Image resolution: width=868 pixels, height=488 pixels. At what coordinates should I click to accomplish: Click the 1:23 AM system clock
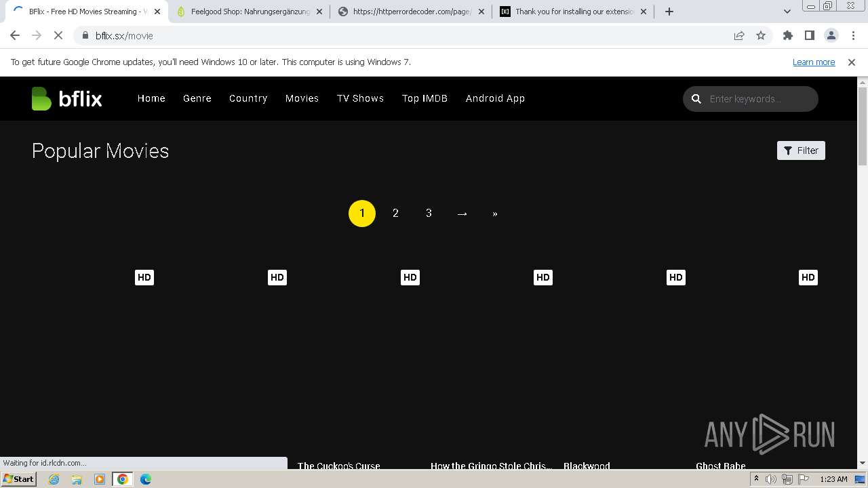pos(833,479)
